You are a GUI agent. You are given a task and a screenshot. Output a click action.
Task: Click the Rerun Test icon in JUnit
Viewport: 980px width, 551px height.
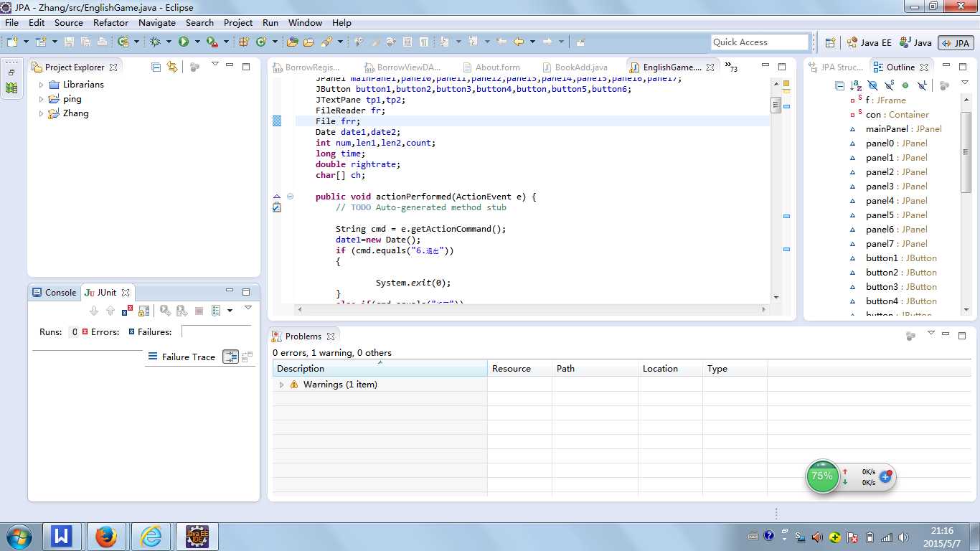click(166, 311)
